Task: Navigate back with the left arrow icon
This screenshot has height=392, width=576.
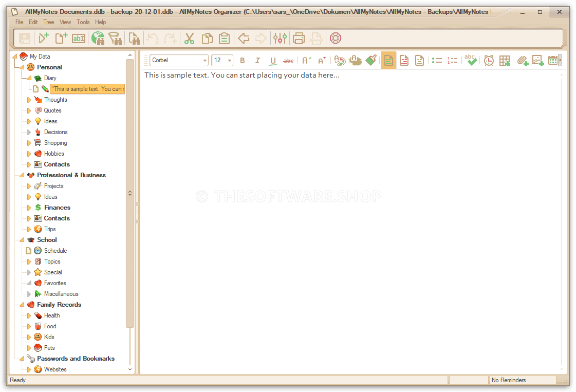Action: click(x=244, y=38)
